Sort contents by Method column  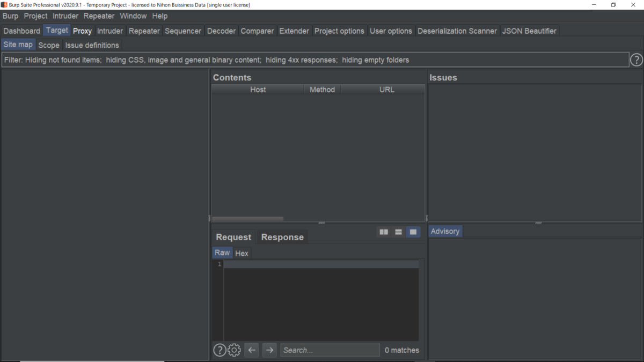[x=322, y=90]
